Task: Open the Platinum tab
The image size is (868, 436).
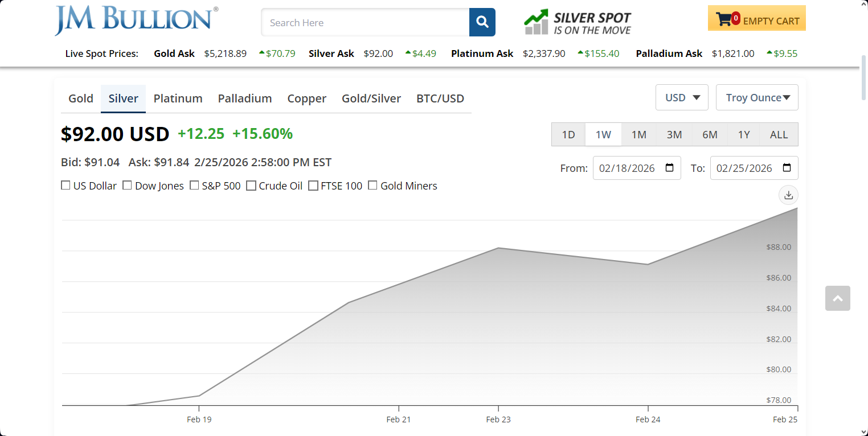Action: [x=178, y=98]
